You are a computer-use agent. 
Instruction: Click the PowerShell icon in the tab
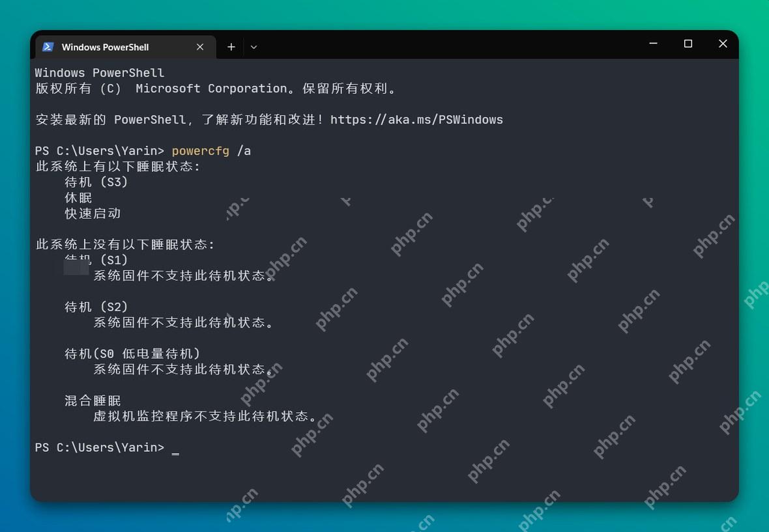coord(48,47)
